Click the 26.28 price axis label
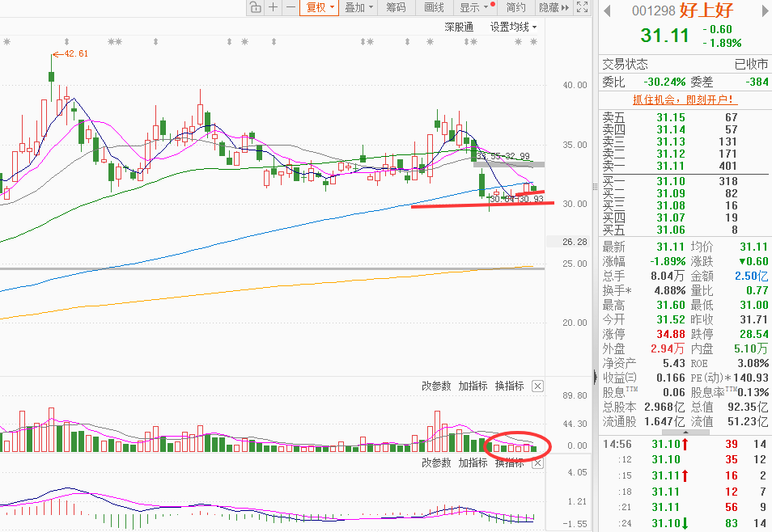 (x=575, y=242)
